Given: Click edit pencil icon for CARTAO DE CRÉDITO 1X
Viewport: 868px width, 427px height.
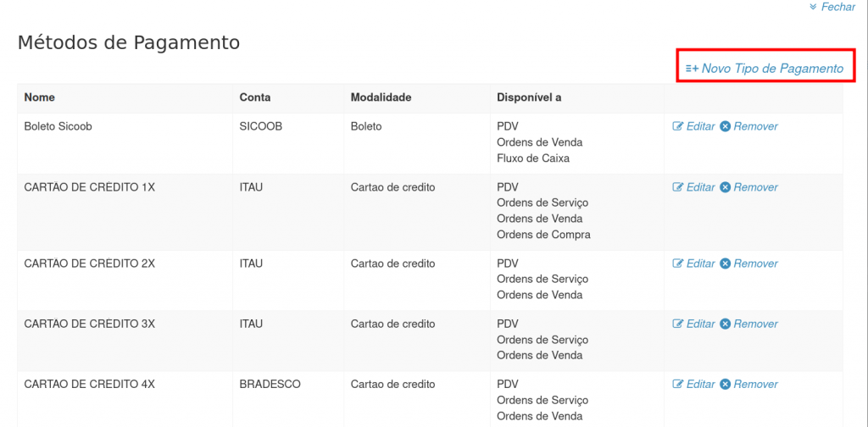Looking at the screenshot, I should coord(678,187).
